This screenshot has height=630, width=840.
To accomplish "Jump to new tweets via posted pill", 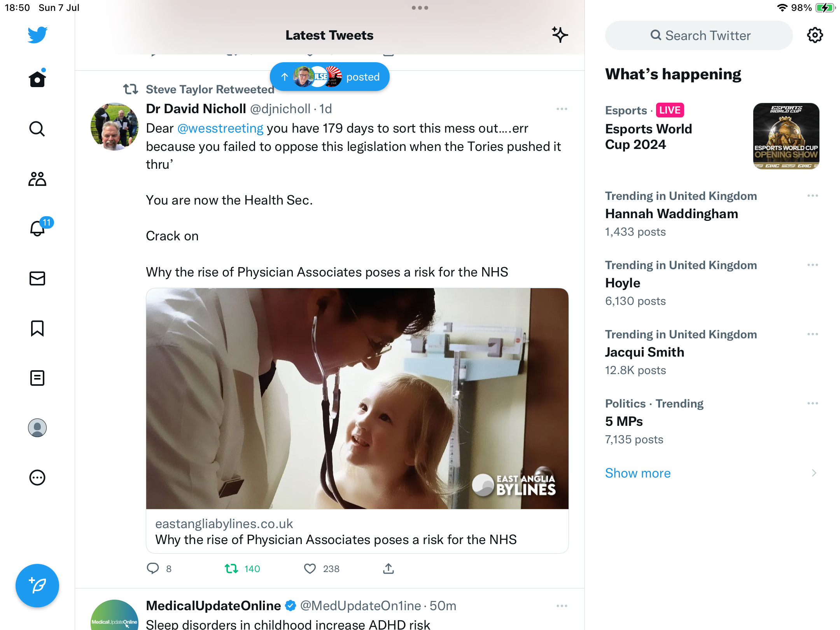I will click(x=330, y=77).
